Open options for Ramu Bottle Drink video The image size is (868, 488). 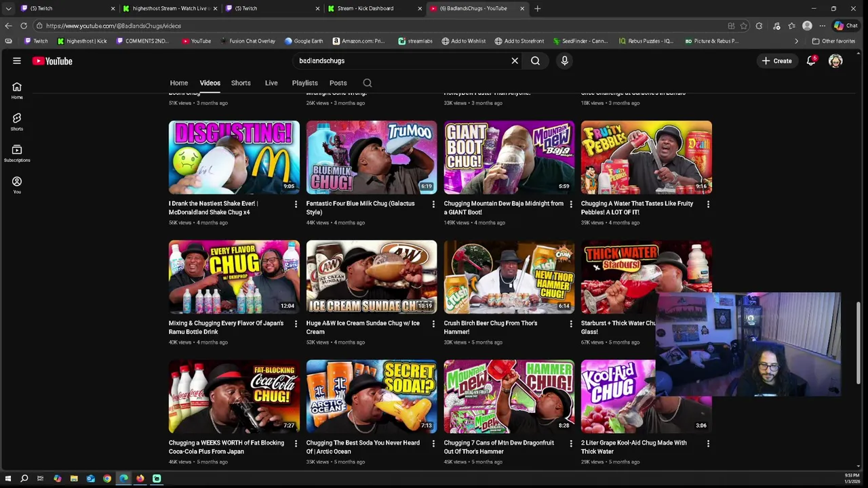[x=296, y=324]
